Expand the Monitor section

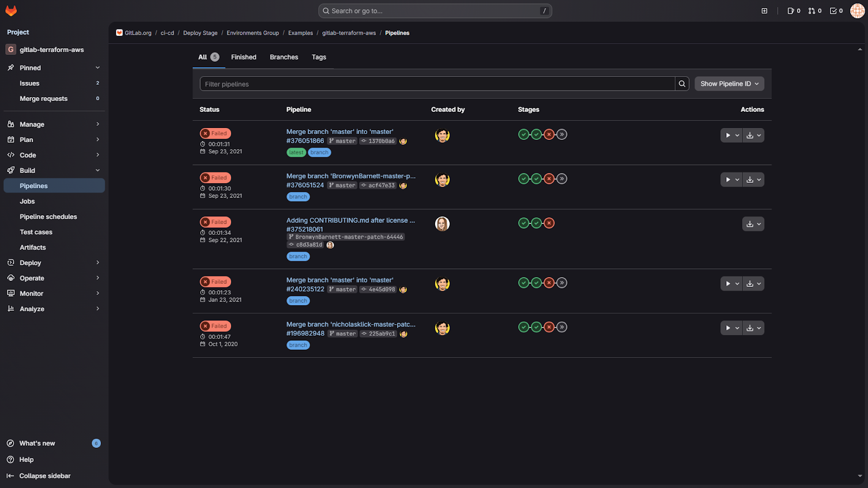pos(54,293)
